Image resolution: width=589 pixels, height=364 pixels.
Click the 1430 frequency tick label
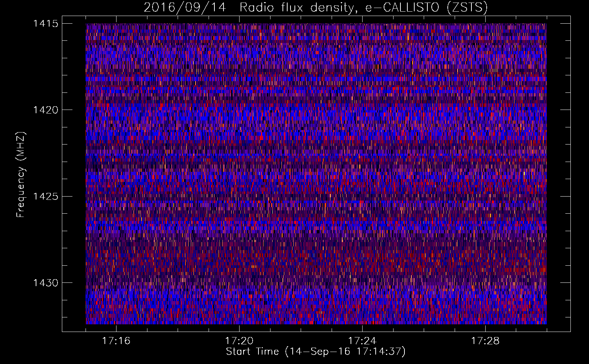tap(46, 283)
